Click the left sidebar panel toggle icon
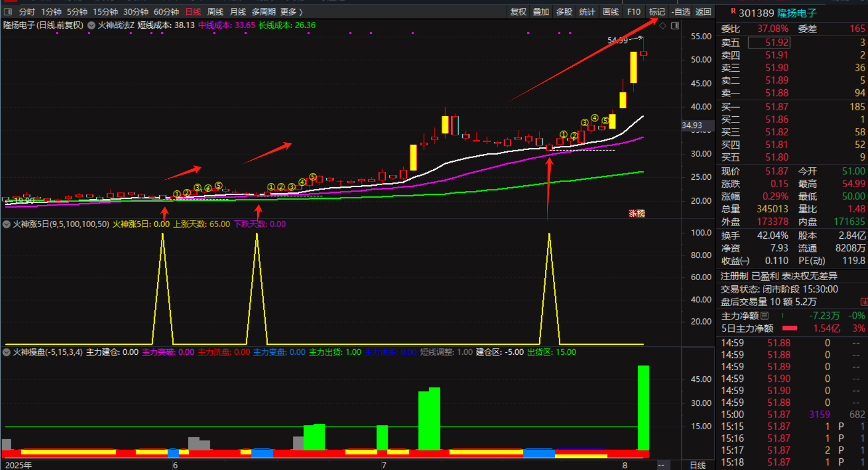Viewport: 868px width, 470px height. 8,12
